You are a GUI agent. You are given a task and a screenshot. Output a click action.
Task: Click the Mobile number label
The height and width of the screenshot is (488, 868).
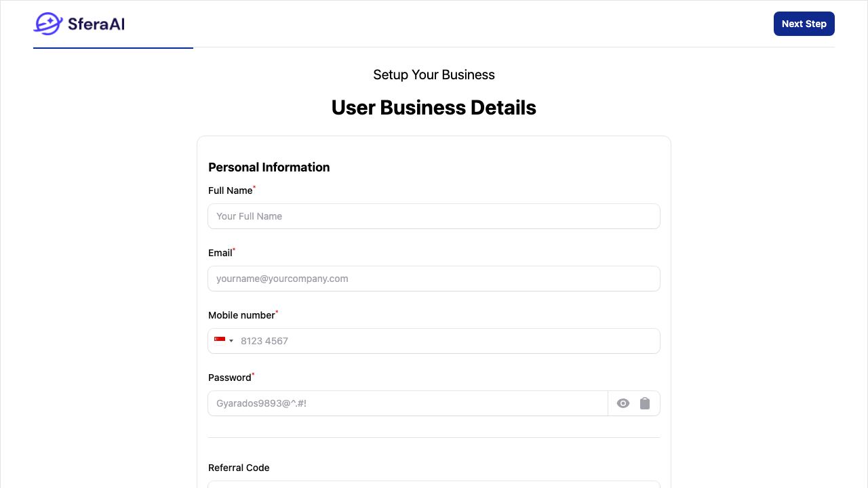[x=242, y=315]
